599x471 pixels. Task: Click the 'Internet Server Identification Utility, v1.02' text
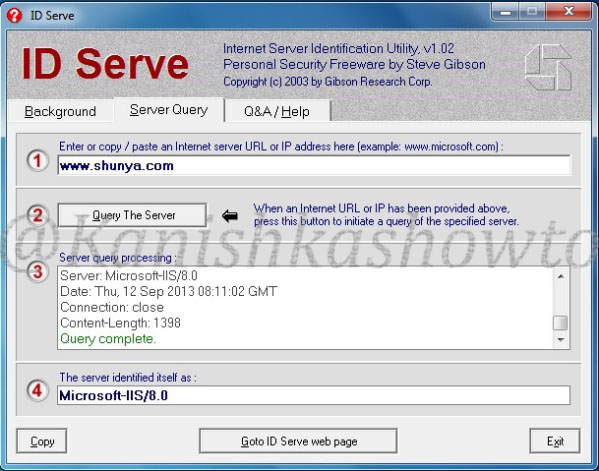tap(338, 49)
